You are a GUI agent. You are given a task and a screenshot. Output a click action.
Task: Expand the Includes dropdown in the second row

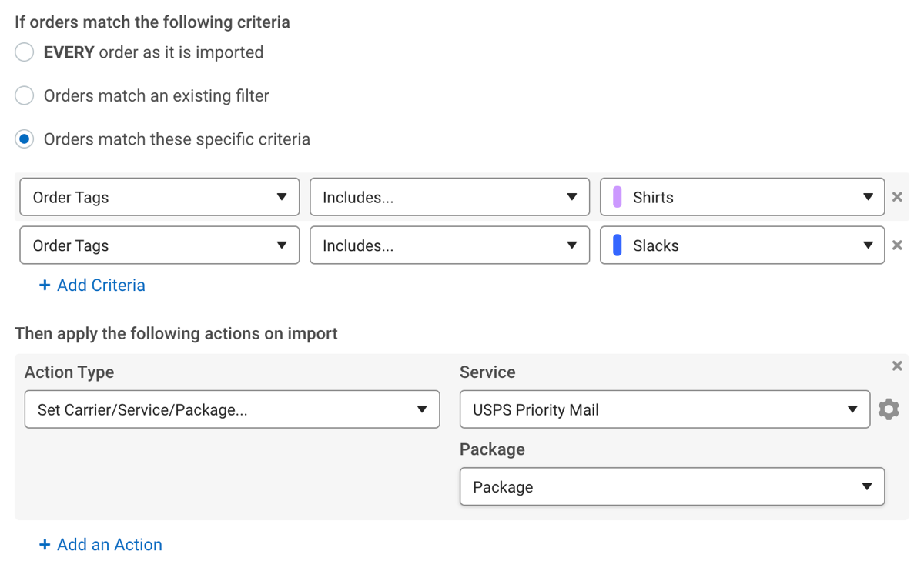coord(450,245)
